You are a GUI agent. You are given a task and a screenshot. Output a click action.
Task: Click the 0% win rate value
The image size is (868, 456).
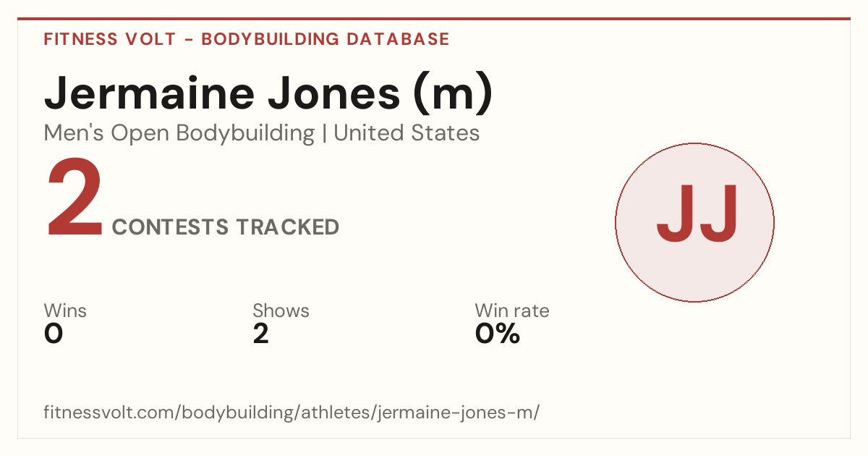point(498,334)
